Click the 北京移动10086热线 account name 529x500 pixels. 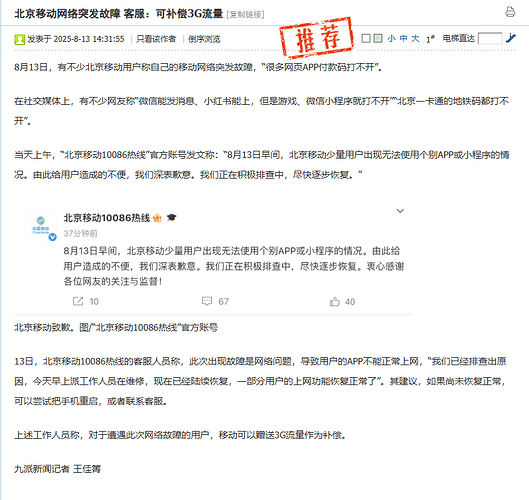[x=107, y=218]
